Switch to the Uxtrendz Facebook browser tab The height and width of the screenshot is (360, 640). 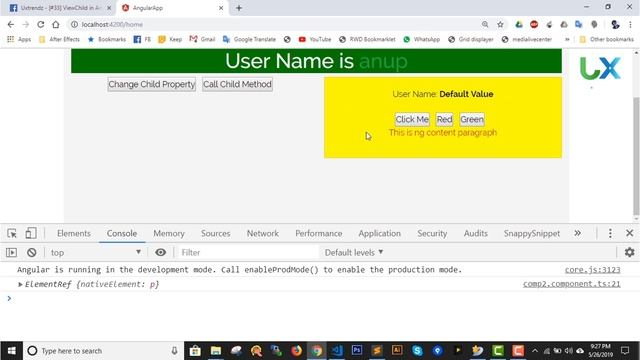[60, 8]
